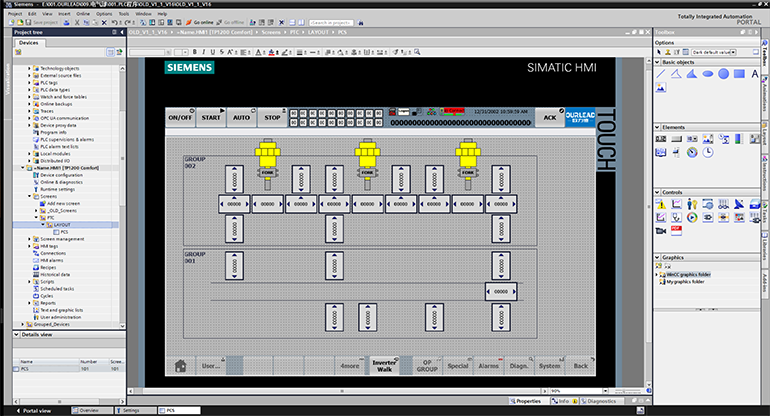The image size is (770, 416).
Task: Open the font name dropdown
Action: (x=168, y=52)
